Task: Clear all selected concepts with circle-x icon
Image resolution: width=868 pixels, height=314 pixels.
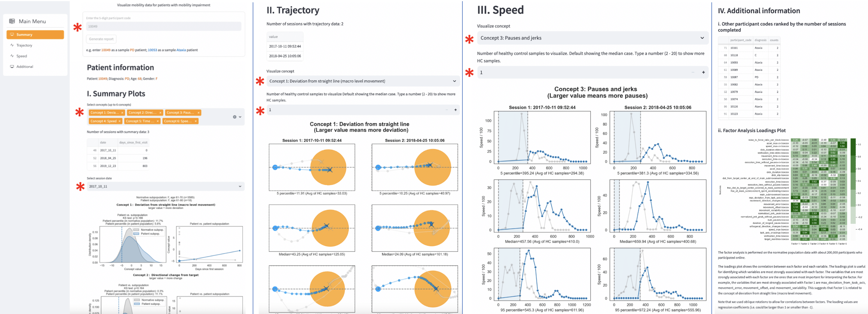Action: click(x=235, y=117)
